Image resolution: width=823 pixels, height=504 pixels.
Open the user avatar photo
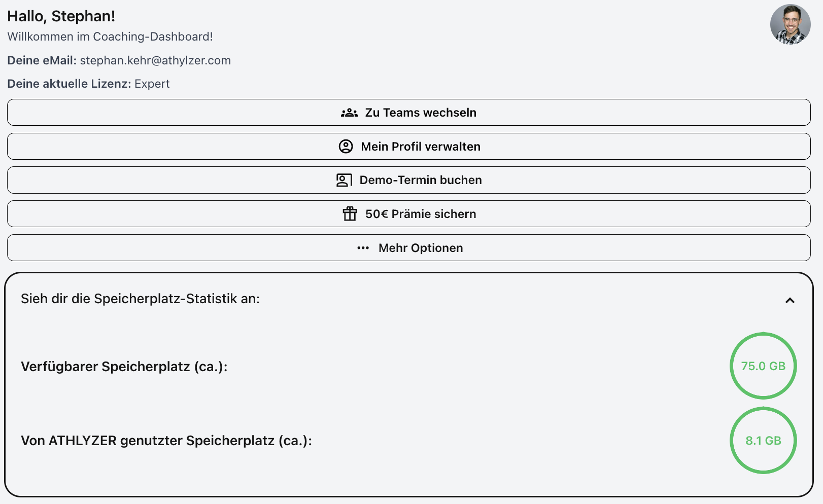click(790, 24)
